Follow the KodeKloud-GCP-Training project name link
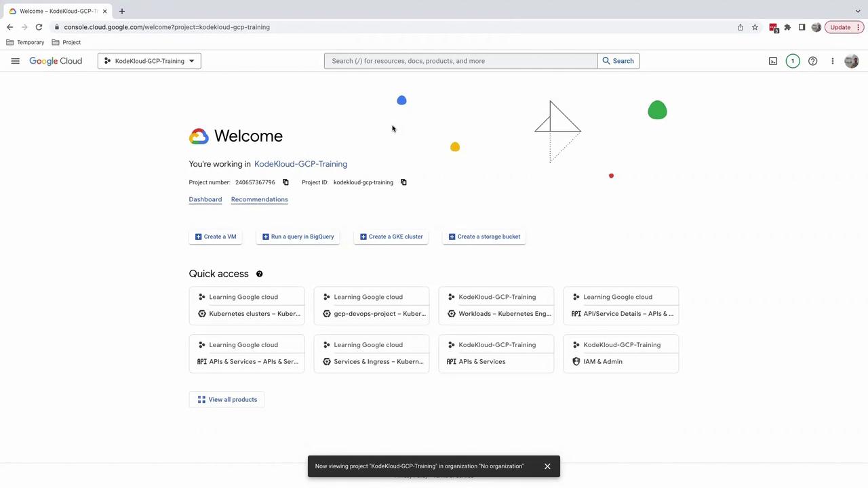Image resolution: width=868 pixels, height=488 pixels. point(300,164)
